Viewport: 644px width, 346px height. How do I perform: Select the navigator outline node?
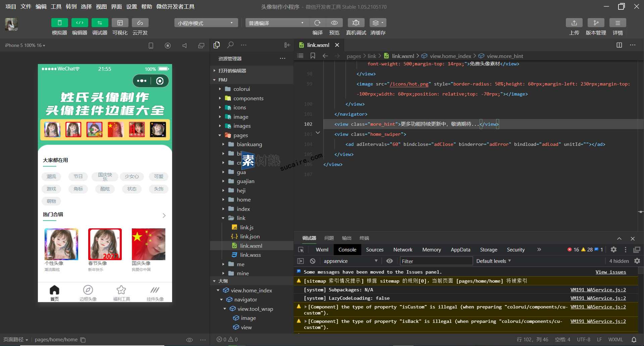tap(246, 300)
